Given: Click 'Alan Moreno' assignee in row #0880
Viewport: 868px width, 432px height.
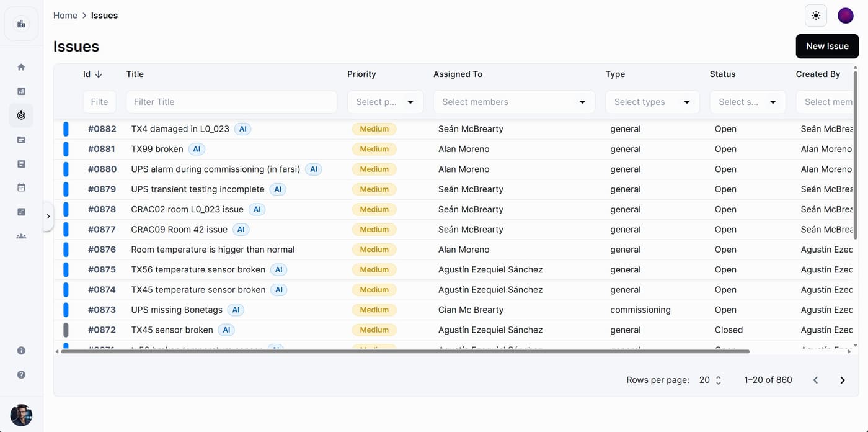Looking at the screenshot, I should 464,169.
